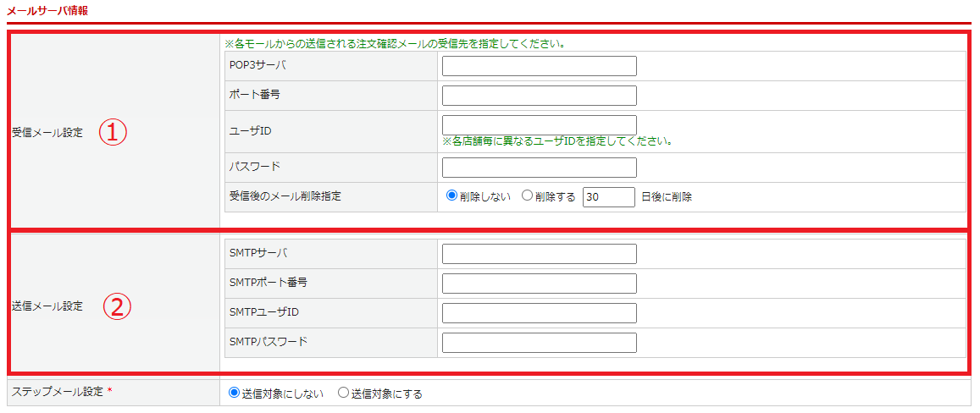Screen dimensions: 980x413
Task: Click the 受信メール設定 row label
Action: 47,133
